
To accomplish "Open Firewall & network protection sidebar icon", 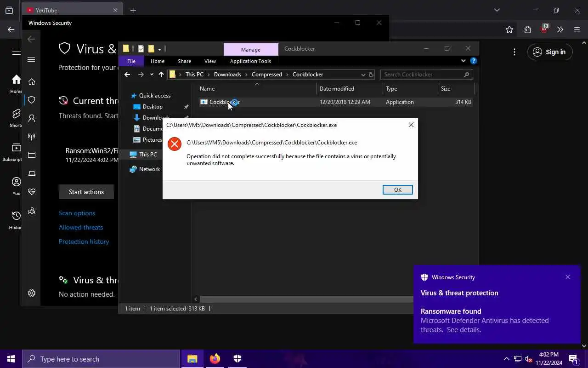I will pos(32,137).
